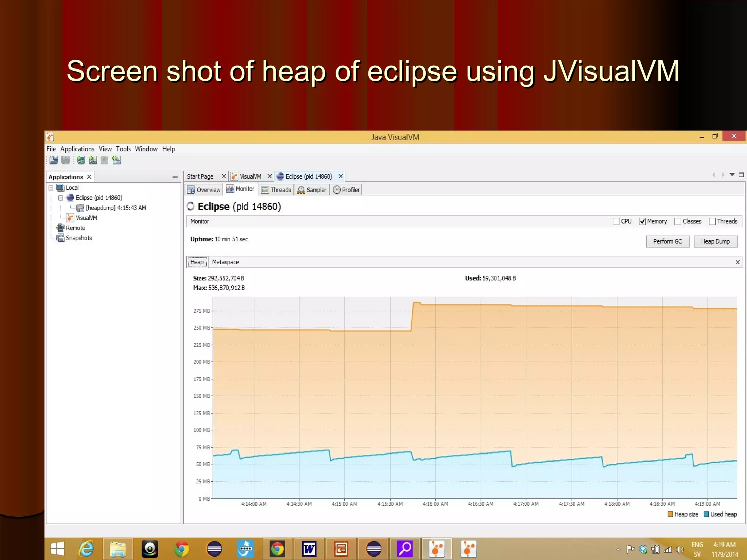
Task: Open the Tools menu
Action: point(123,149)
